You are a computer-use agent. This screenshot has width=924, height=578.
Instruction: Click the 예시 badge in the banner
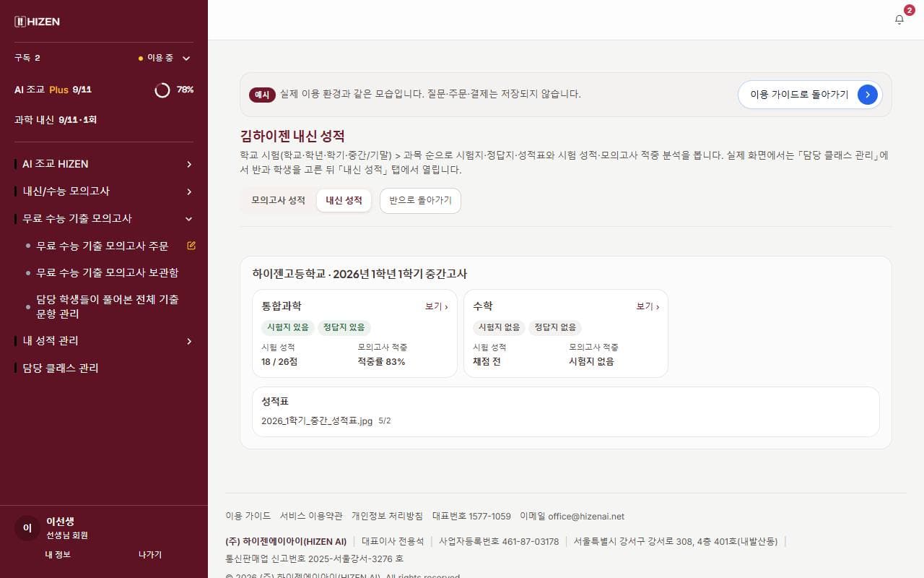pos(262,95)
